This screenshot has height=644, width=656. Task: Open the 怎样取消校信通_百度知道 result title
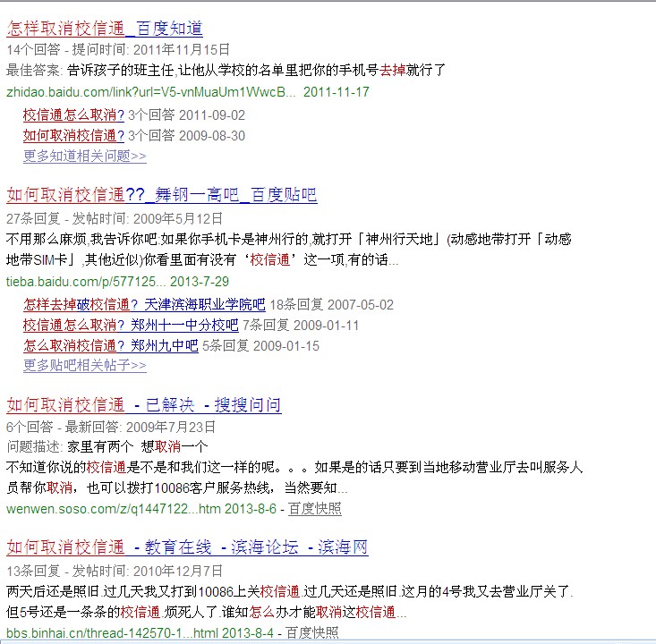(x=105, y=29)
